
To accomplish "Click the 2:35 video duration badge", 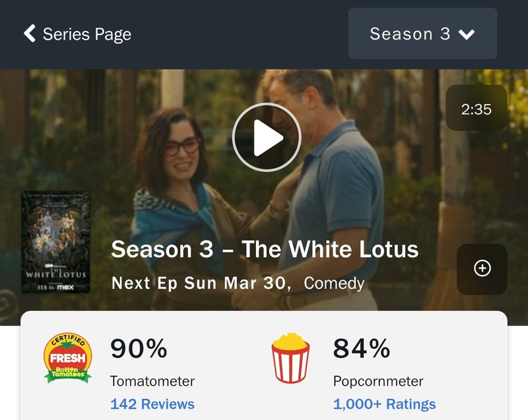I will 477,108.
